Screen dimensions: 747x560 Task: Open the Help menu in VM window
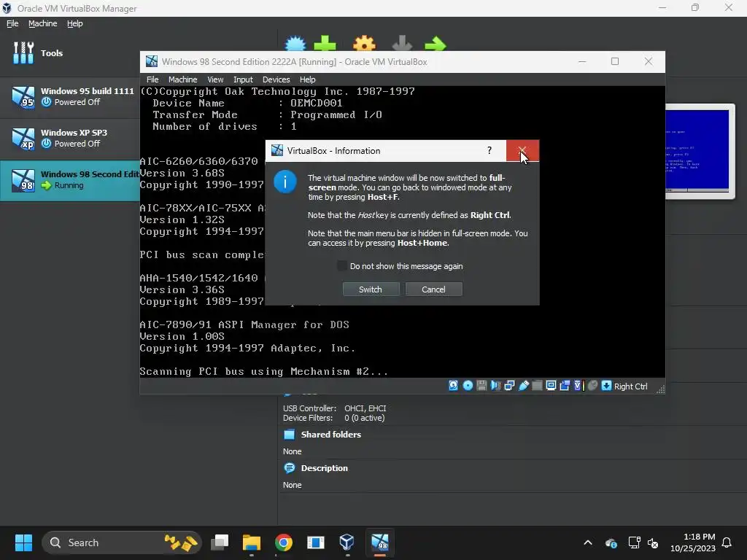tap(307, 79)
